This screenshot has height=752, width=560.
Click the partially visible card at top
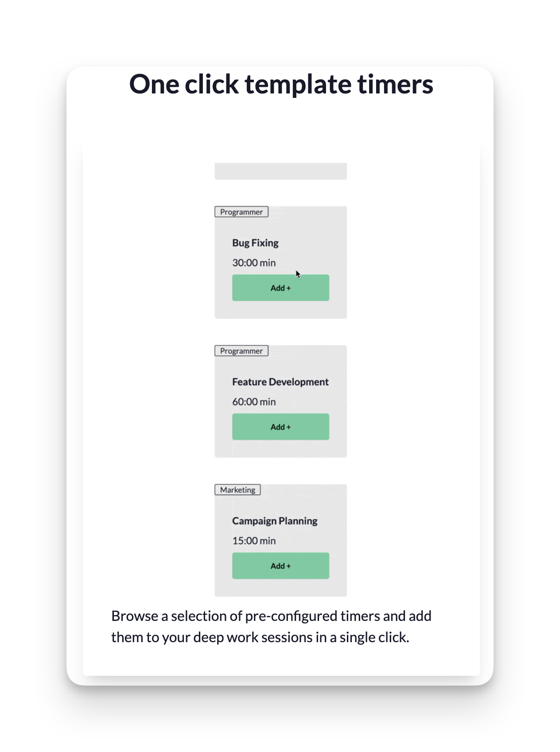tap(280, 171)
